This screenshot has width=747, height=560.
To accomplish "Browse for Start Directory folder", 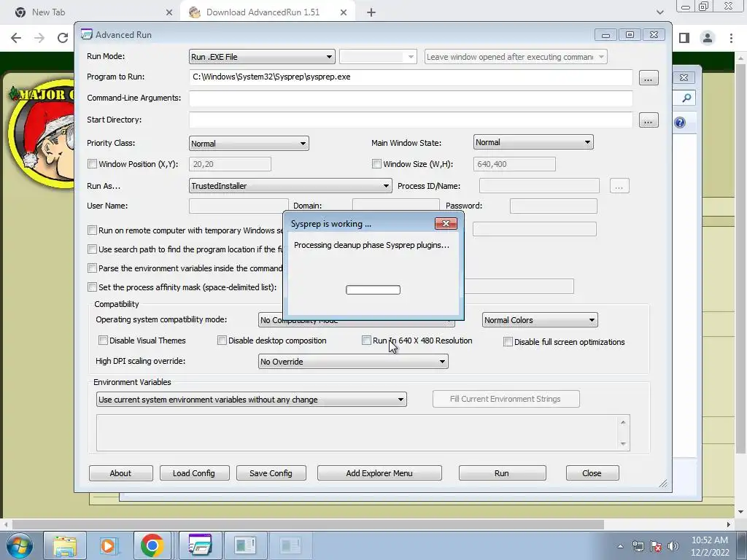I will tap(648, 120).
